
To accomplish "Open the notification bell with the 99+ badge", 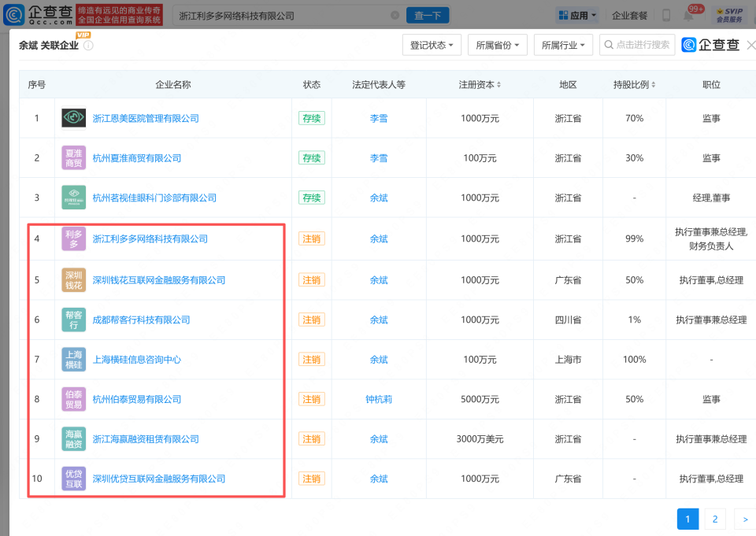I will coord(690,15).
